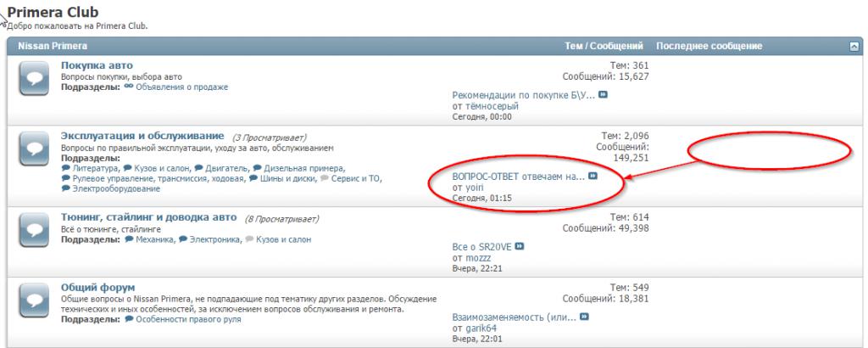Viewport: 868px width, 348px height.
Task: Open the Шины и диски subforum
Action: point(288,178)
